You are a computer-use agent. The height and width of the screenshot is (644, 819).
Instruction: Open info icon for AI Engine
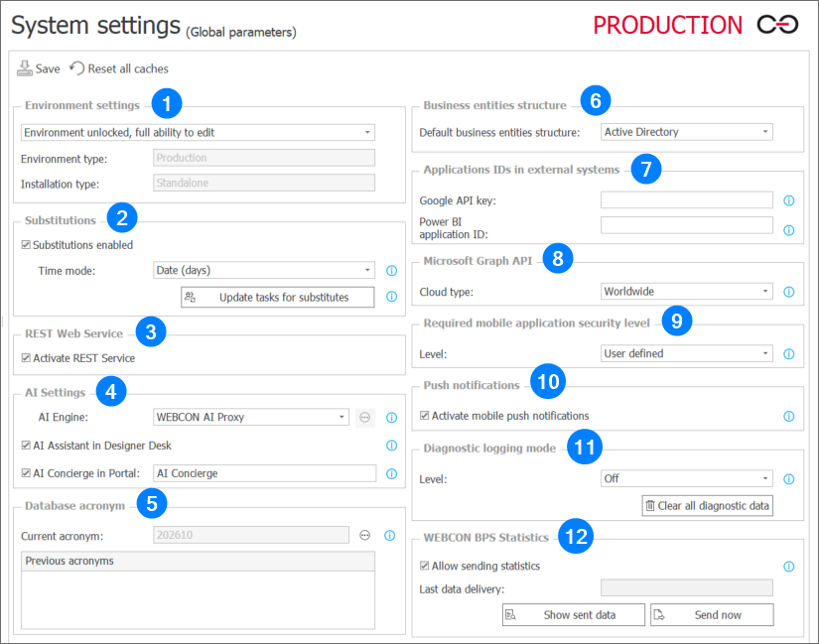tap(391, 418)
